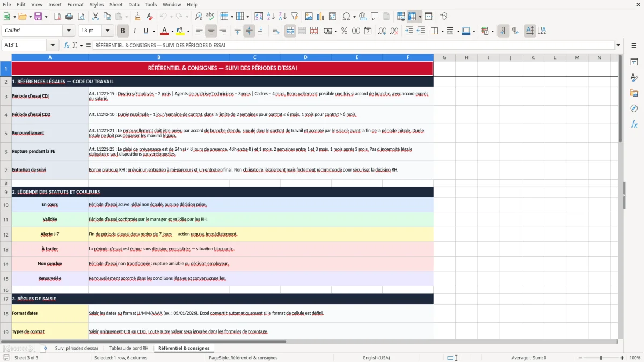Select column G header

(444, 57)
